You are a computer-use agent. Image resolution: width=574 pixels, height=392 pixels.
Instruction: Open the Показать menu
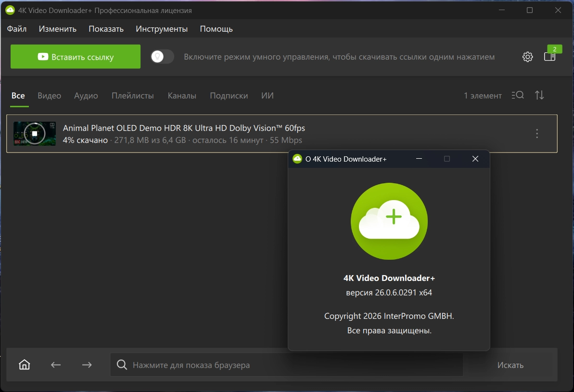coord(106,28)
